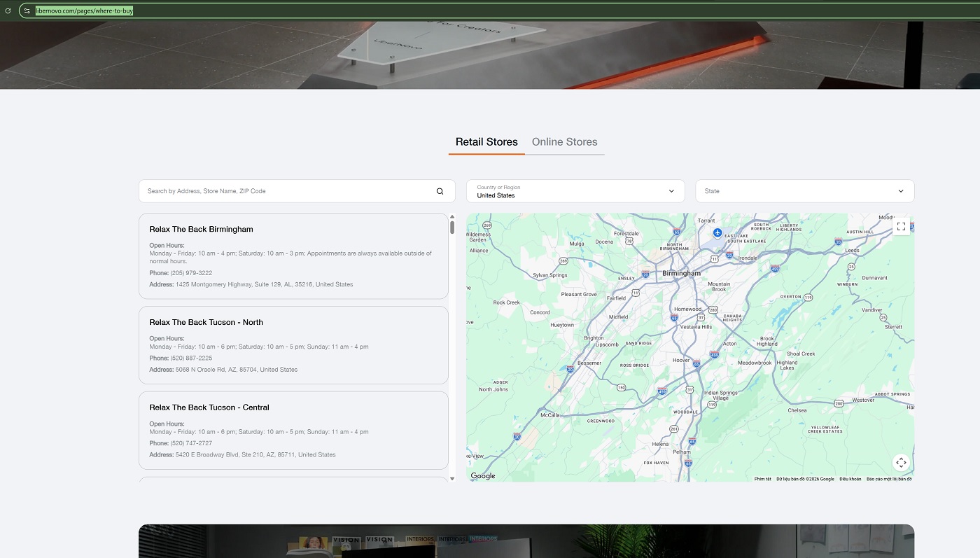Click the Birmingham city label on the map
This screenshot has height=558, width=980.
point(681,273)
